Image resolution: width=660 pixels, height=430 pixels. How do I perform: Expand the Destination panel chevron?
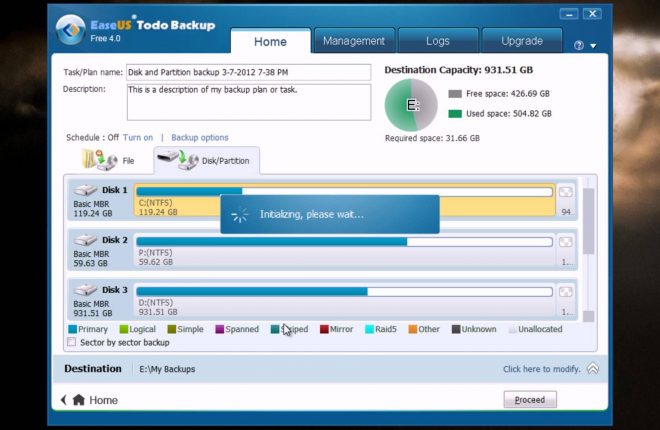point(593,369)
